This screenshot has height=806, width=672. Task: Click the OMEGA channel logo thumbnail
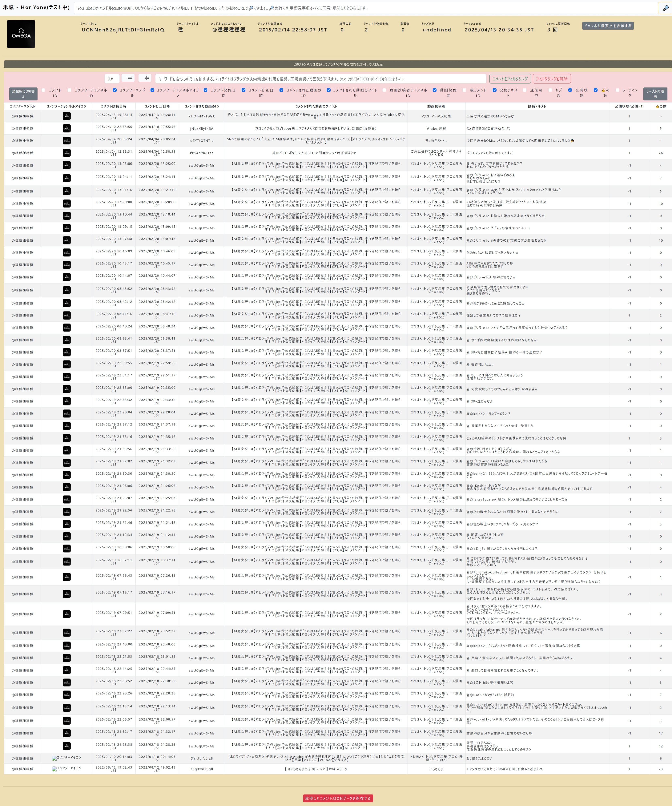(21, 34)
